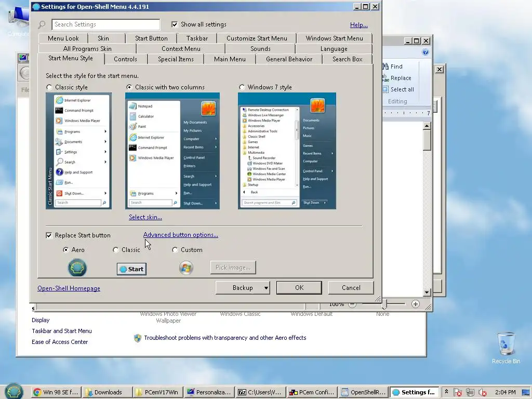Viewport: 532px width, 399px height.
Task: Select Classic with two columns radio
Action: (x=129, y=87)
